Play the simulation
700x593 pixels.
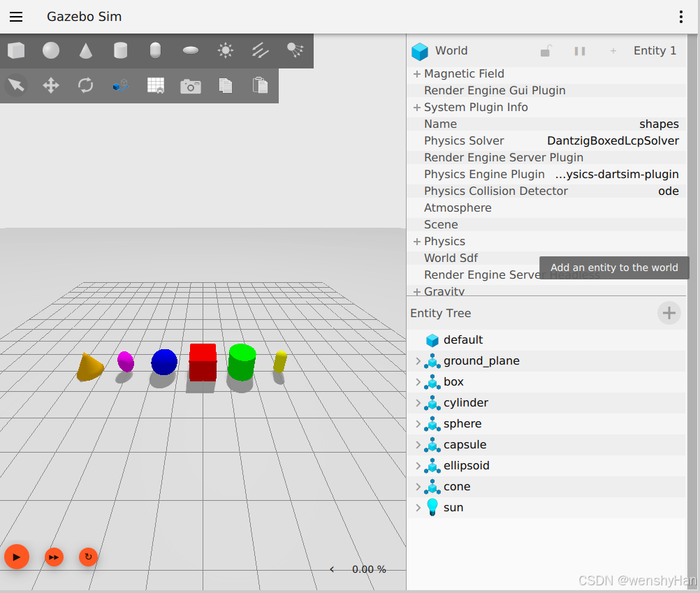17,557
